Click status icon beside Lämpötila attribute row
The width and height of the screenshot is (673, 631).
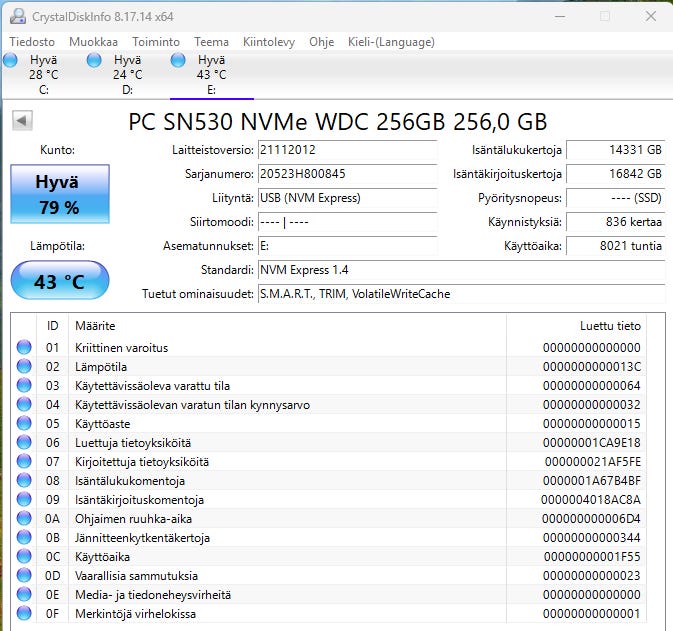tap(25, 367)
